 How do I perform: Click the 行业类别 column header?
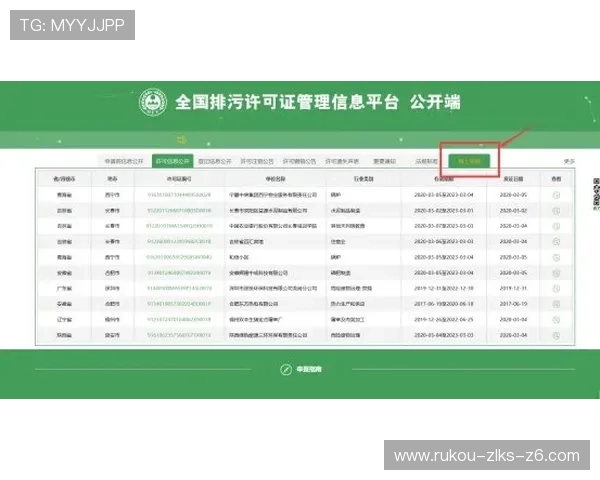click(364, 179)
